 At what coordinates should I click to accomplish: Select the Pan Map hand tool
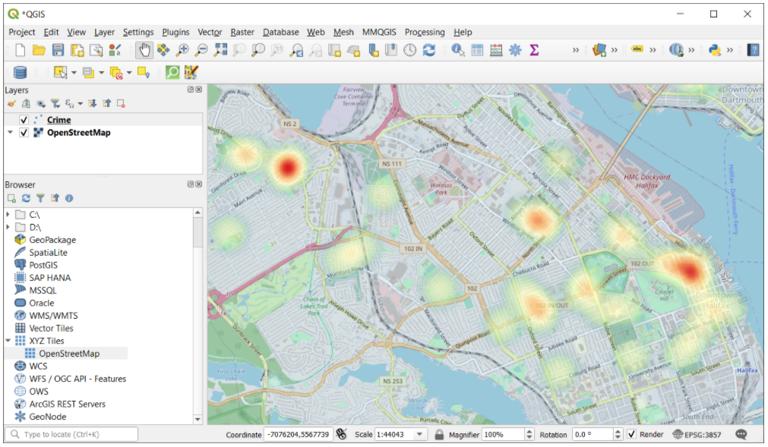click(144, 50)
